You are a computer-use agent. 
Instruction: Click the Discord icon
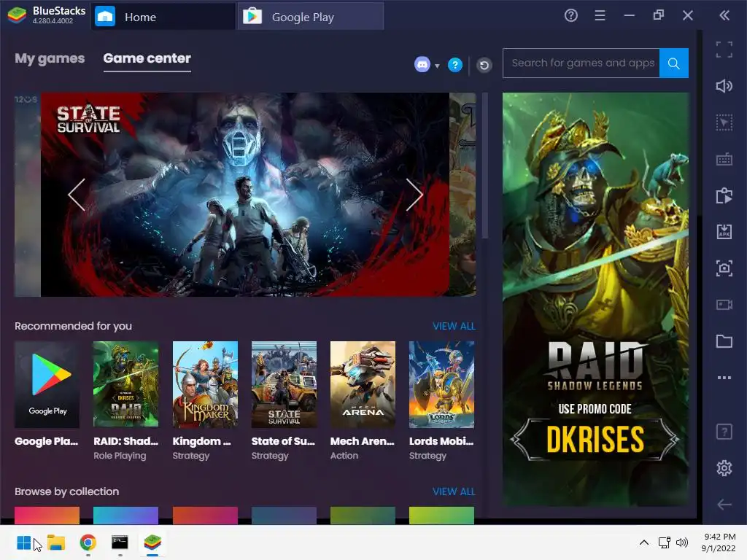pos(422,64)
